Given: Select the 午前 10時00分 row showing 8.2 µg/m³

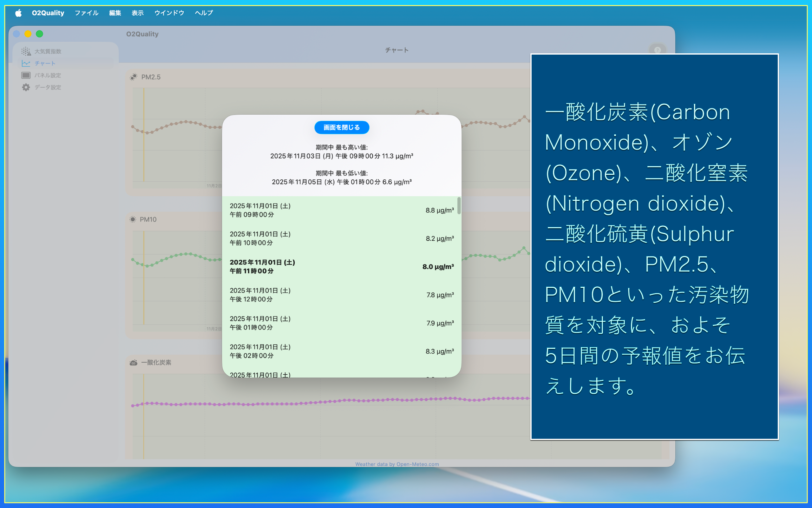Looking at the screenshot, I should tap(342, 238).
